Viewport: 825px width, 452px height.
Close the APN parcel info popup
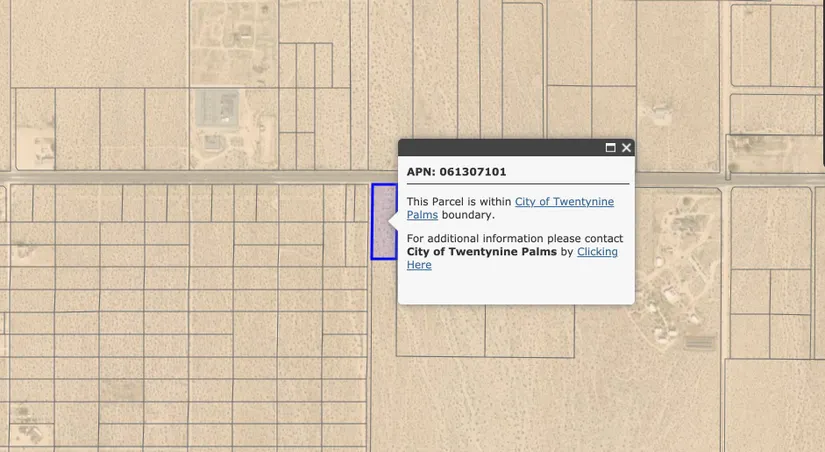tap(626, 148)
